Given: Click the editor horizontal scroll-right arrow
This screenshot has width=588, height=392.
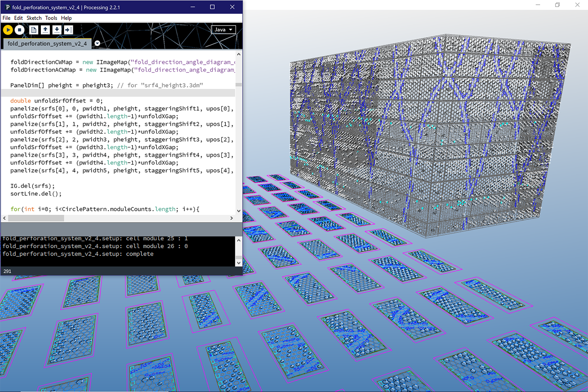Looking at the screenshot, I should [x=231, y=218].
